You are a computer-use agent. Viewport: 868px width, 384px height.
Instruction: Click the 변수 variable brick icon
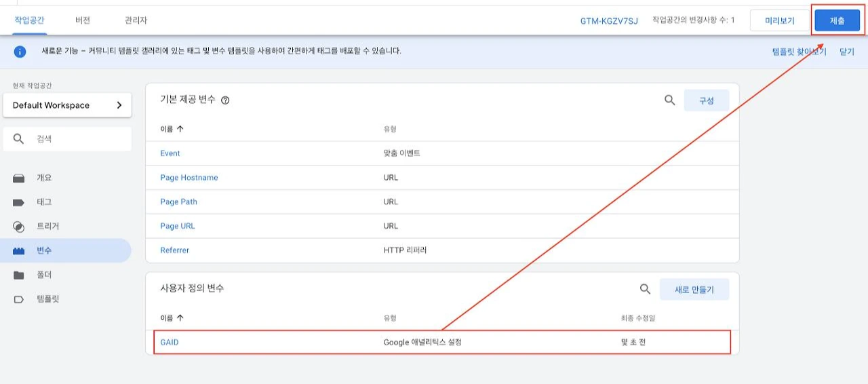(x=19, y=251)
